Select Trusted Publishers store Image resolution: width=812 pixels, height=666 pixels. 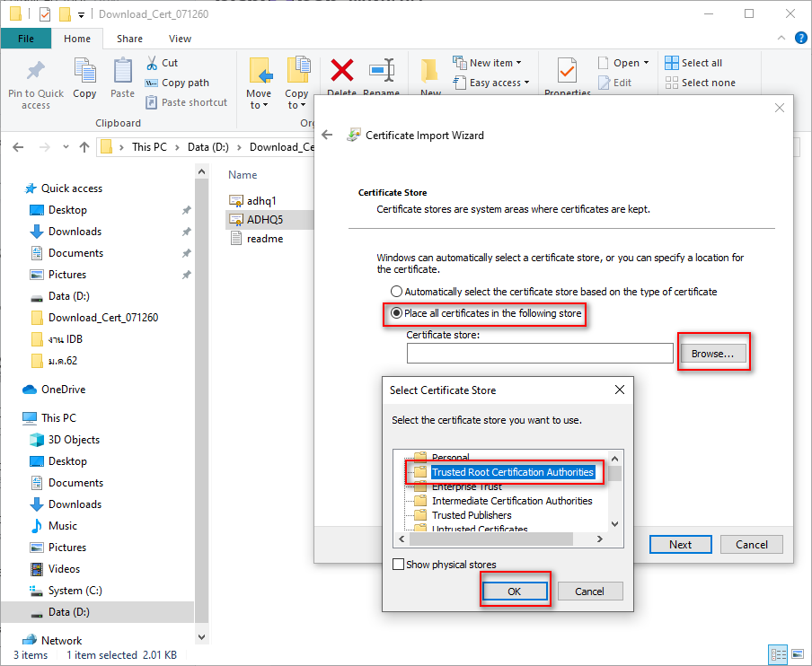pos(472,515)
